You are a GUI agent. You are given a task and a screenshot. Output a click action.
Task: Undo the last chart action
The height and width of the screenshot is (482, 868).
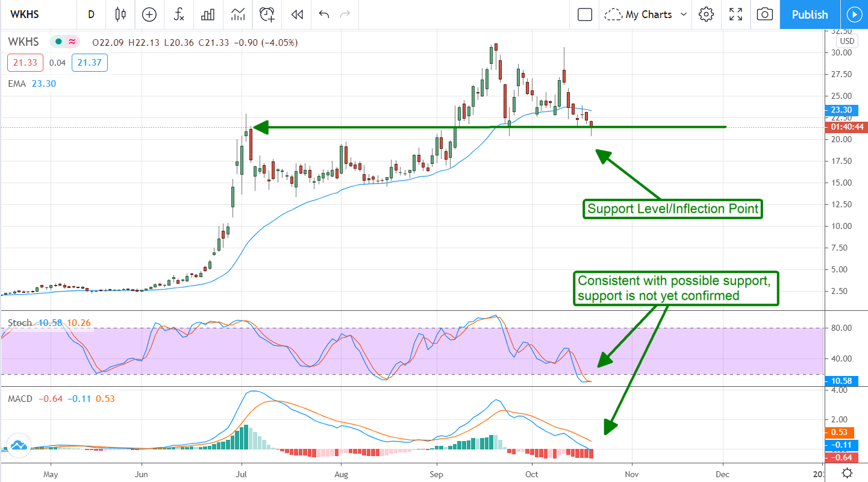click(x=324, y=14)
